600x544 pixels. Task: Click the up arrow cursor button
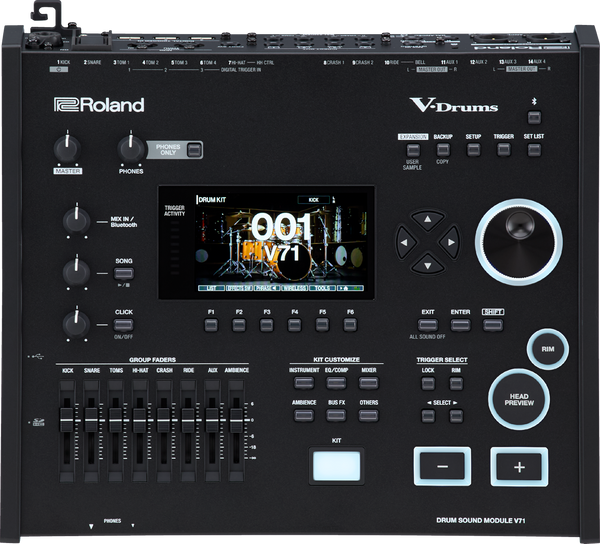click(427, 220)
